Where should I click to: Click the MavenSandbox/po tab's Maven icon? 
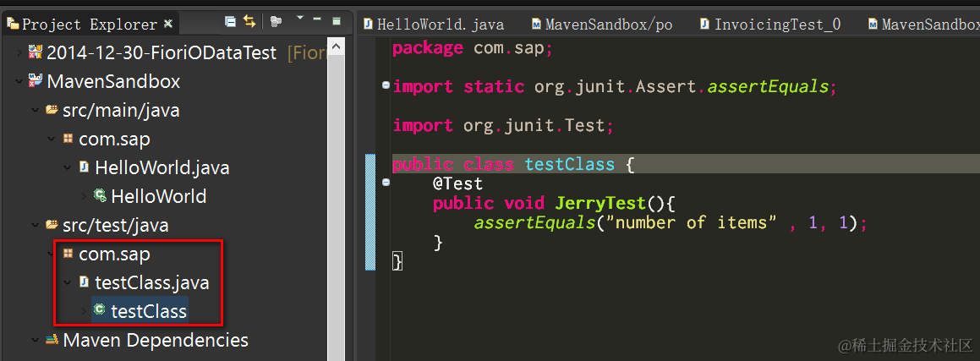tap(536, 25)
